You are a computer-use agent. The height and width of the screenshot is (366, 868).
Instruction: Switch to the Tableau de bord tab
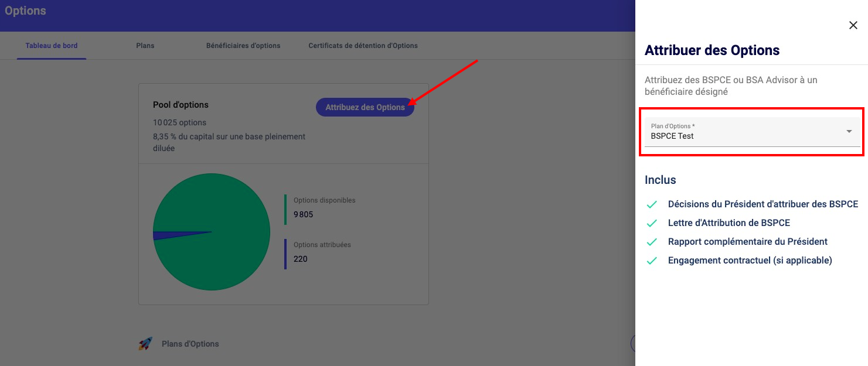tap(52, 46)
